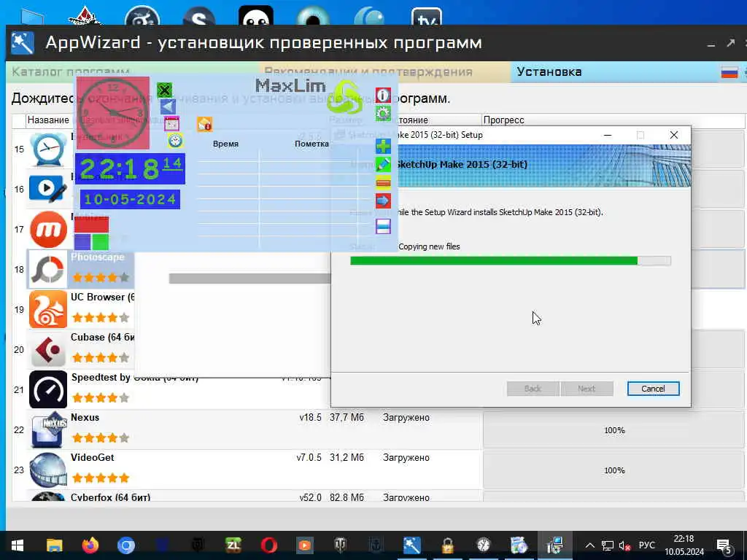Open Windows Start menu

click(x=18, y=545)
